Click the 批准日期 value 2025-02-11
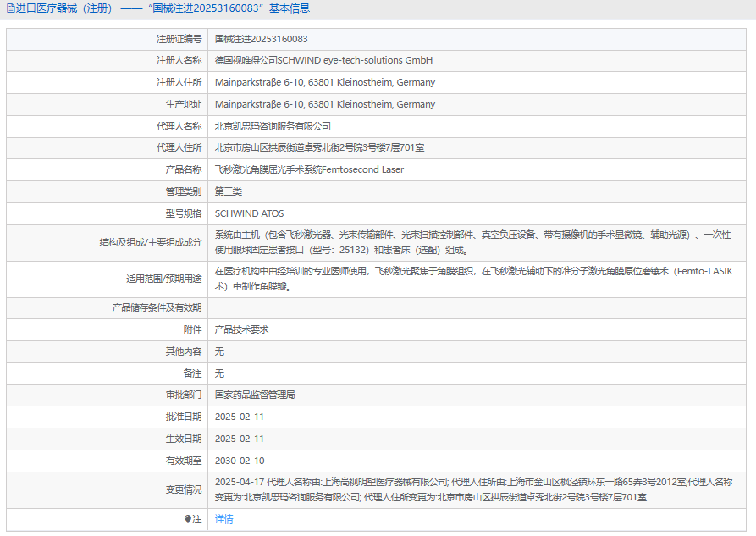The width and height of the screenshot is (756, 536). tap(240, 417)
